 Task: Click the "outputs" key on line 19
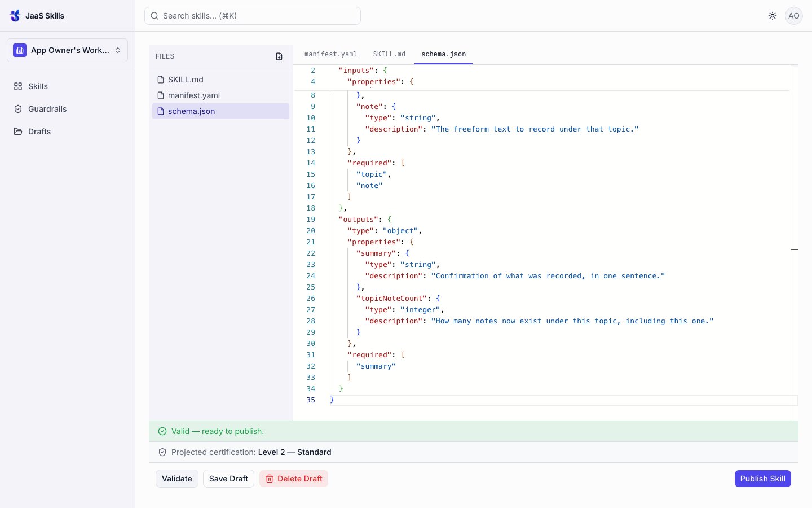[359, 220]
